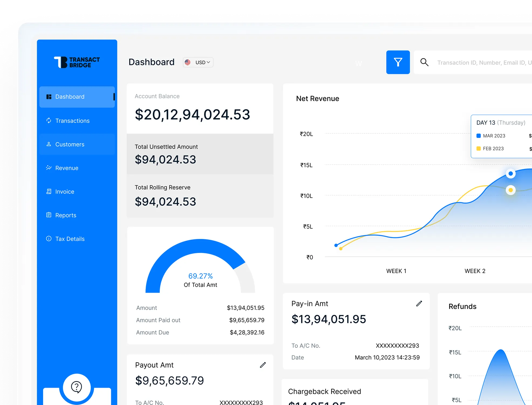Screen dimensions: 532x405
Task: Click the Transact Bridge logo
Action: (x=77, y=62)
